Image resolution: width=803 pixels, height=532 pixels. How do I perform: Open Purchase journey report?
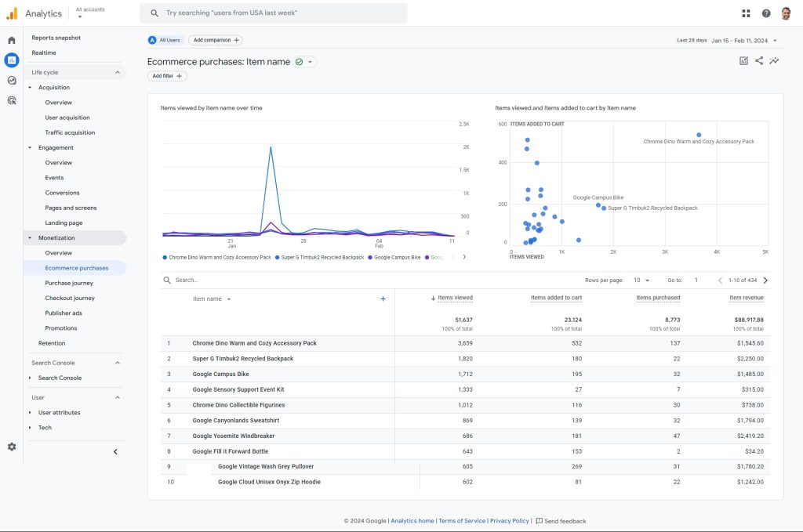click(69, 283)
